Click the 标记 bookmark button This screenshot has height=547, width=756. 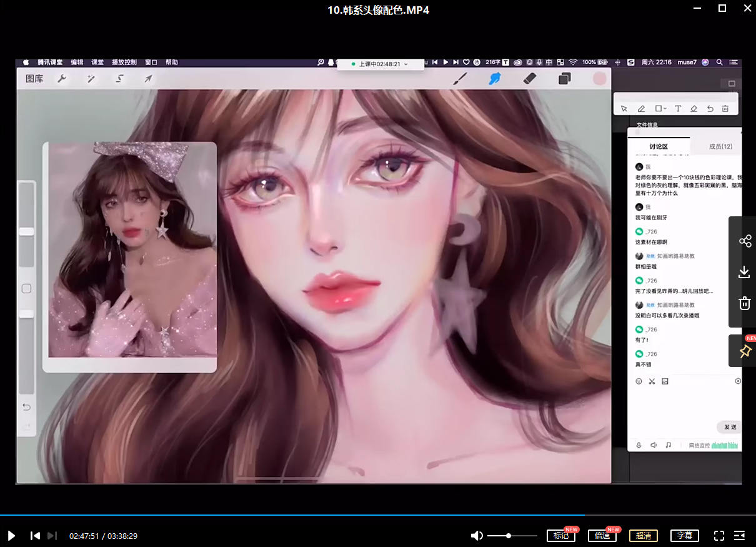[x=560, y=536]
